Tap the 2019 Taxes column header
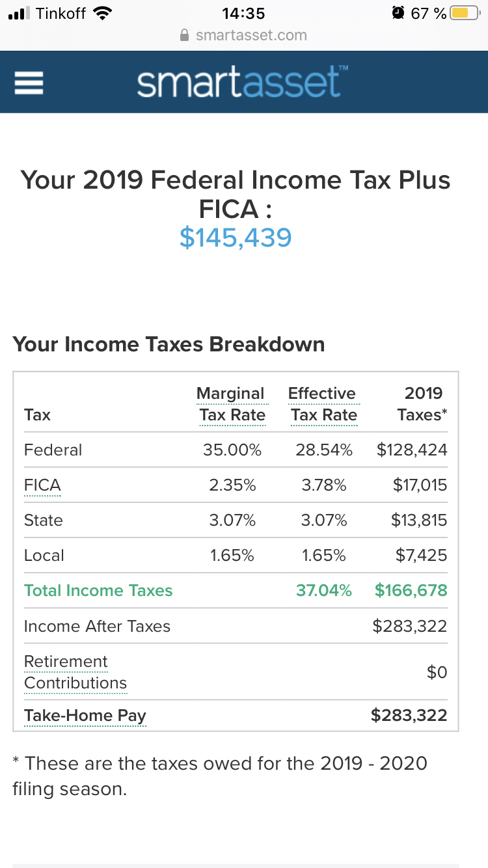The image size is (488, 868). click(422, 404)
